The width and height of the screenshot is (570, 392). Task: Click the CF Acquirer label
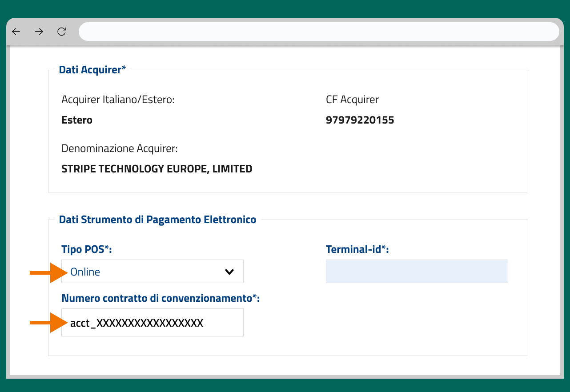[353, 100]
